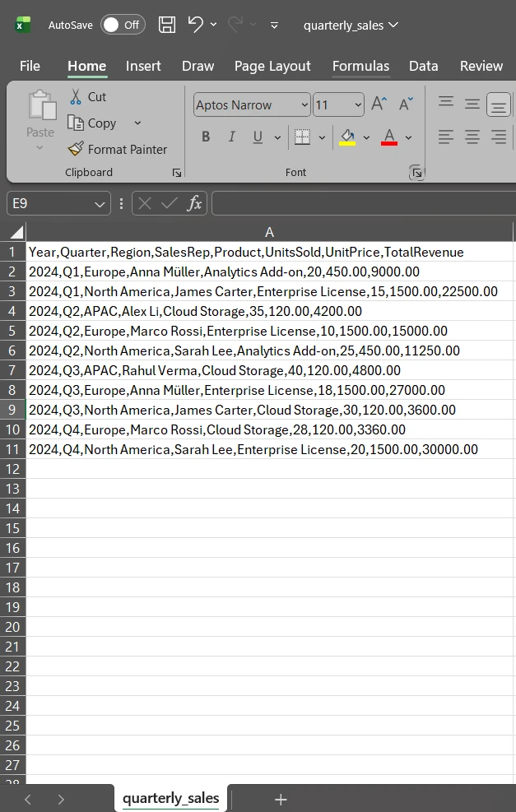Click the Undo arrow icon
This screenshot has width=516, height=812.
tap(195, 25)
